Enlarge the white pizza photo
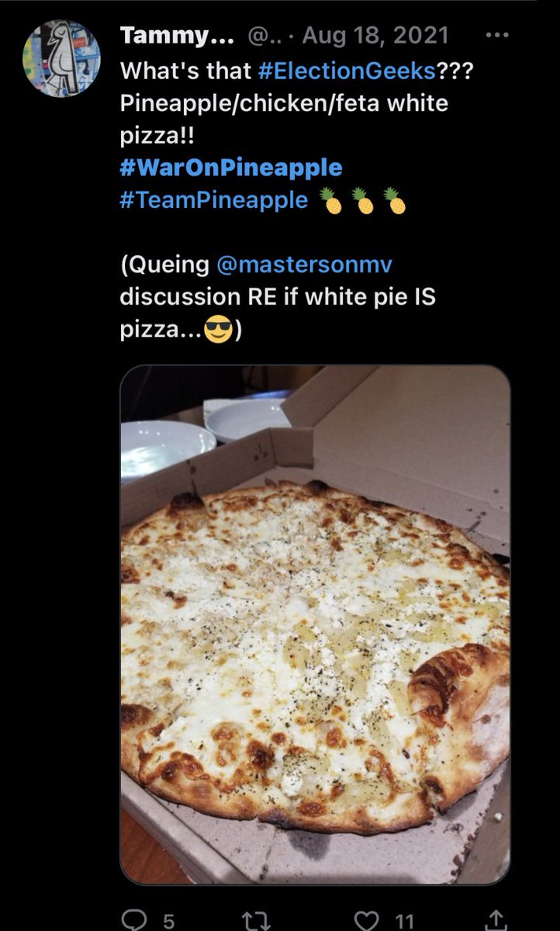The width and height of the screenshot is (560, 931). [x=315, y=625]
